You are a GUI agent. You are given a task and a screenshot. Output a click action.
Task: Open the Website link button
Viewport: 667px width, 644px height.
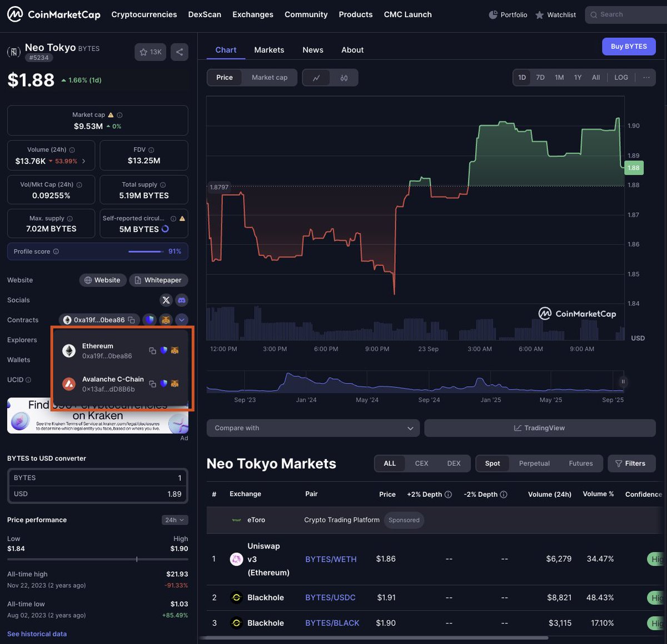102,280
